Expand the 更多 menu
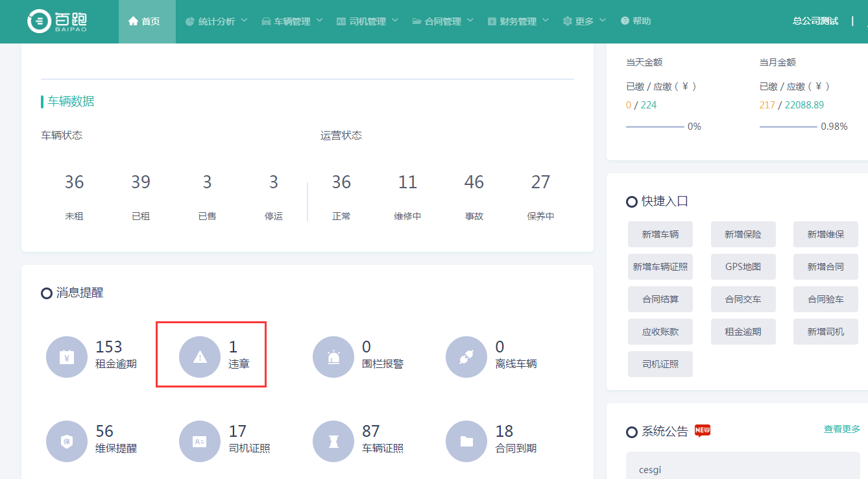Viewport: 868px width, 479px height. (584, 21)
